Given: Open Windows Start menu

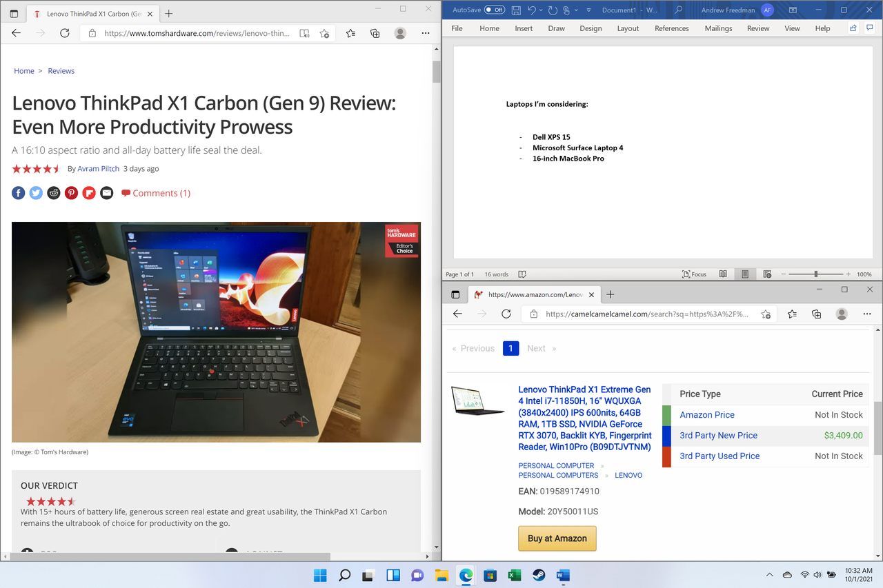Looking at the screenshot, I should [320, 575].
